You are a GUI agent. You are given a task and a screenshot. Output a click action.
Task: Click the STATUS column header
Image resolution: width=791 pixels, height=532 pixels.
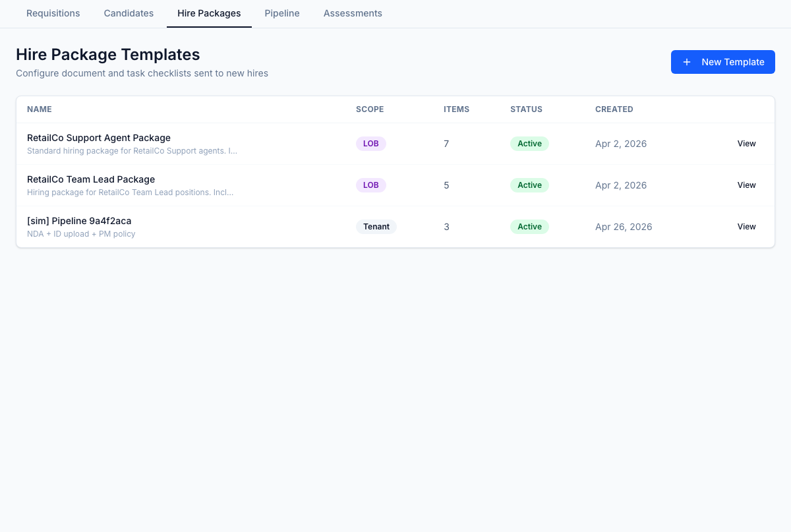526,109
